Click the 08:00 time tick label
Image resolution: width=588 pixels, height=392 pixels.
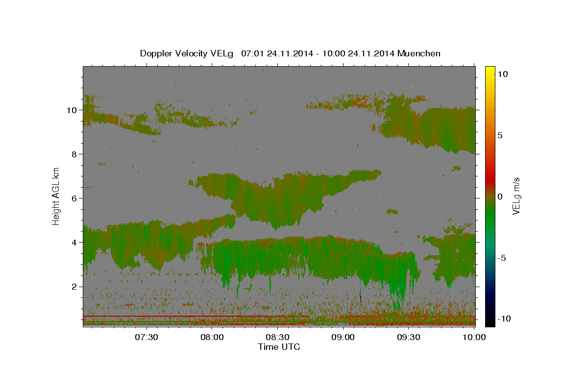click(212, 337)
